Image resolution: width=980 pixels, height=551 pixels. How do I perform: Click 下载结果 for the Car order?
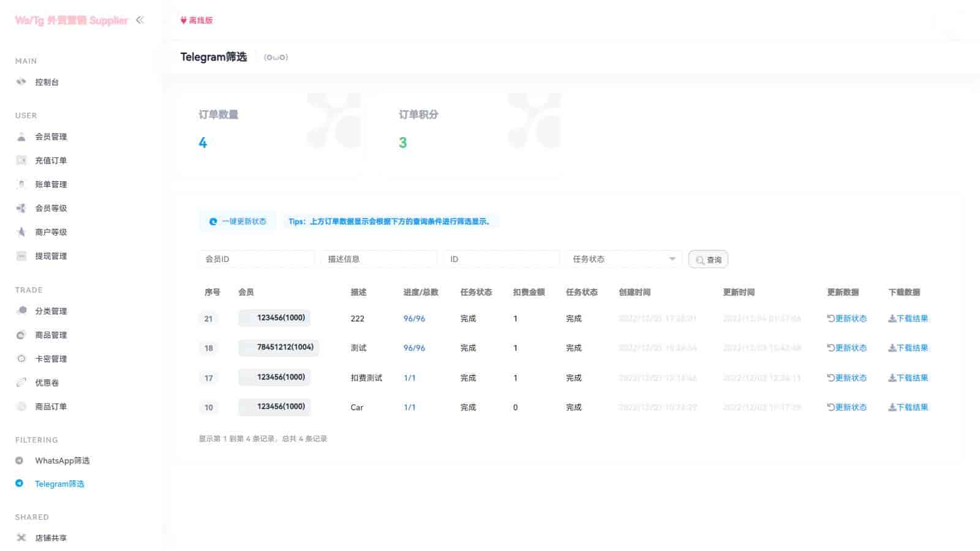click(908, 407)
